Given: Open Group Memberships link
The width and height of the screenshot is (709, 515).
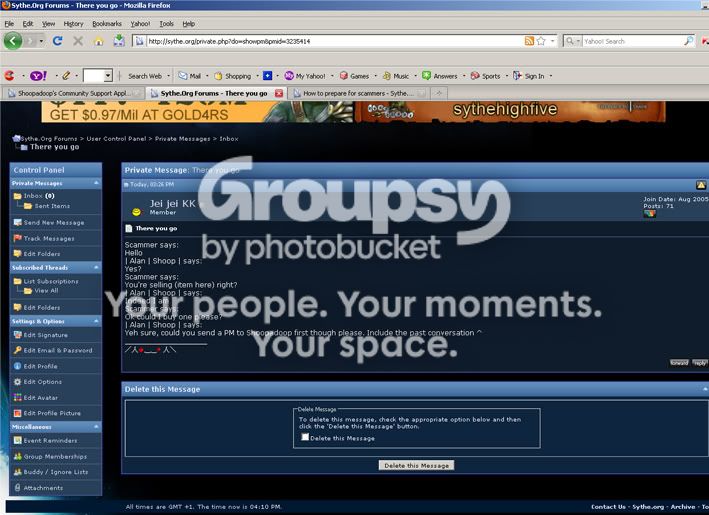Looking at the screenshot, I should (55, 457).
